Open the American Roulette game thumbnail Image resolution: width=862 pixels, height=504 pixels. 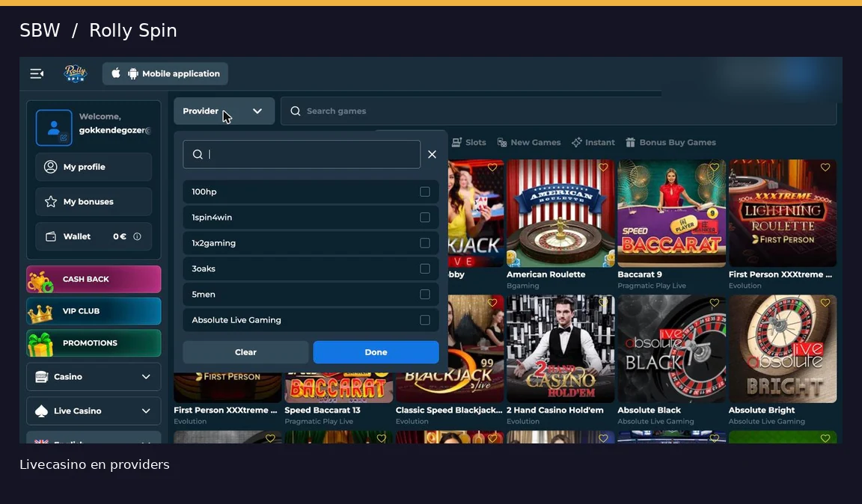coord(560,213)
